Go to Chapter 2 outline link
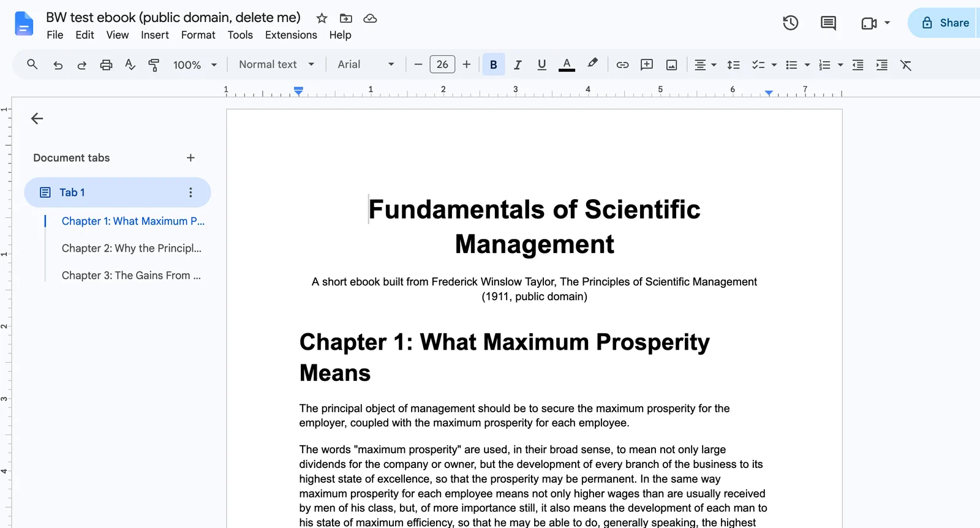The width and height of the screenshot is (980, 528). tap(132, 248)
